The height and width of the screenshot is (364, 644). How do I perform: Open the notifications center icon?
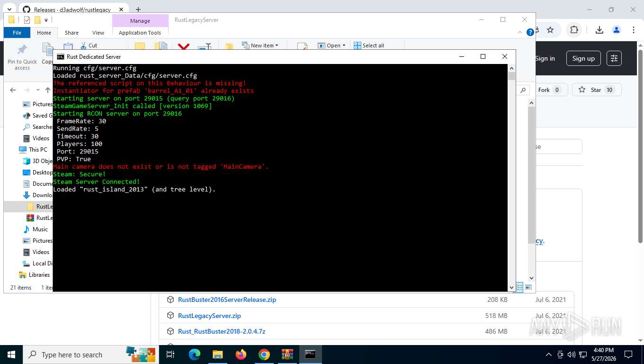coord(628,355)
